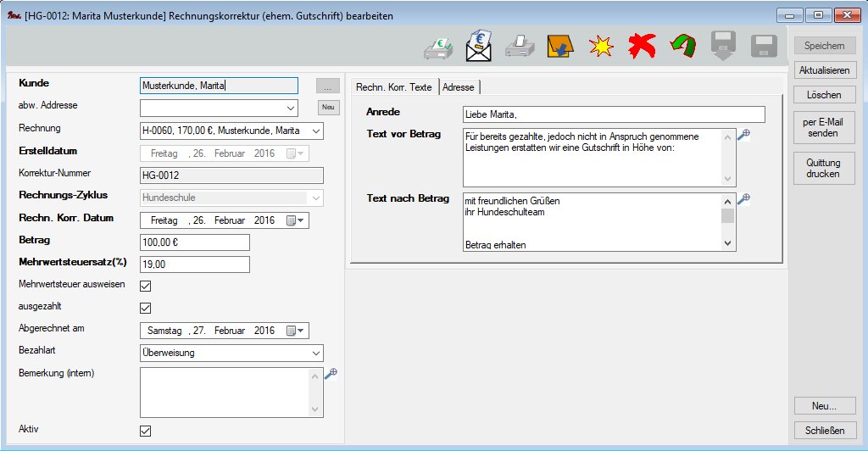
Task: Switch to the Adresse tab
Action: tap(459, 87)
